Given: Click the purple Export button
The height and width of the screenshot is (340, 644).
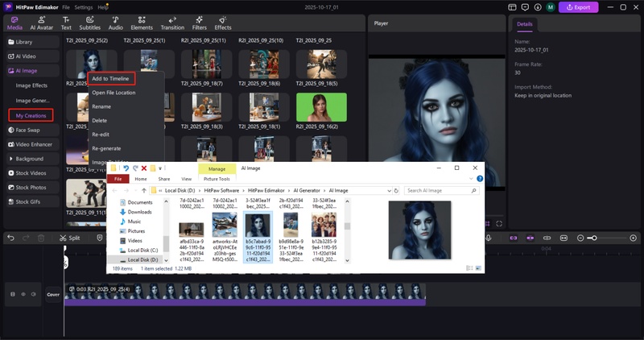Looking at the screenshot, I should pos(579,7).
